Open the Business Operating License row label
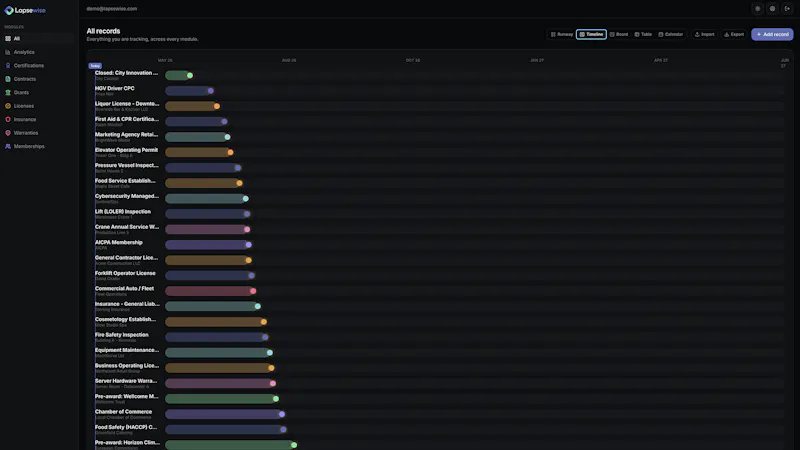800x450 pixels. click(127, 368)
